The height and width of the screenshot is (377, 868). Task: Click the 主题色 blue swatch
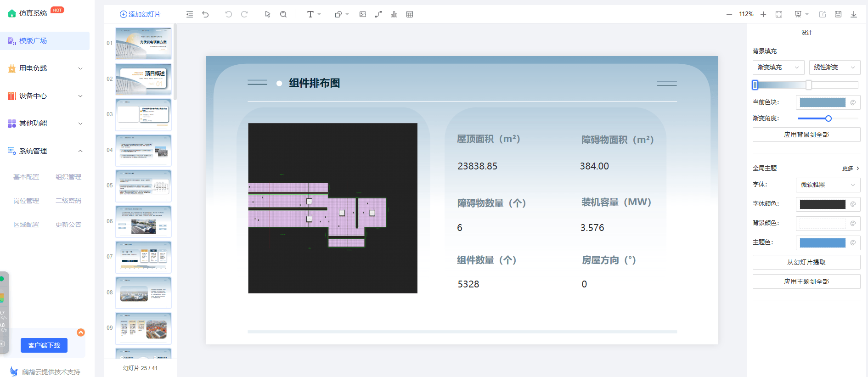(x=823, y=243)
